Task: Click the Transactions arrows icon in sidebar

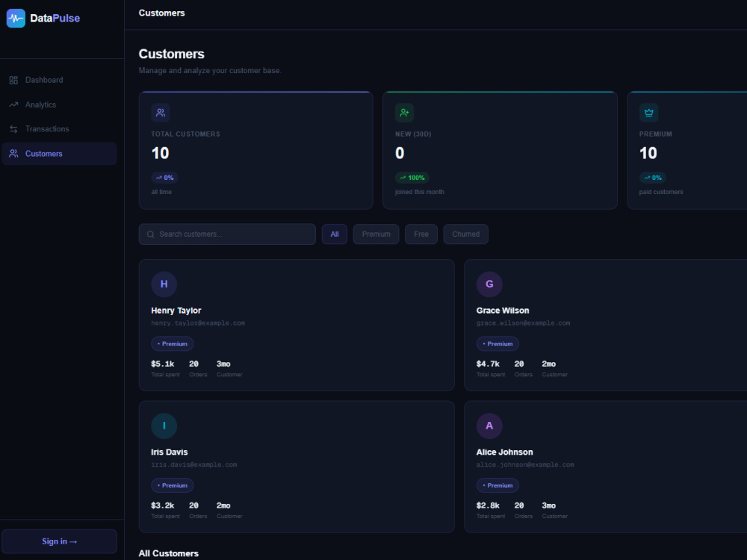Action: [13, 129]
